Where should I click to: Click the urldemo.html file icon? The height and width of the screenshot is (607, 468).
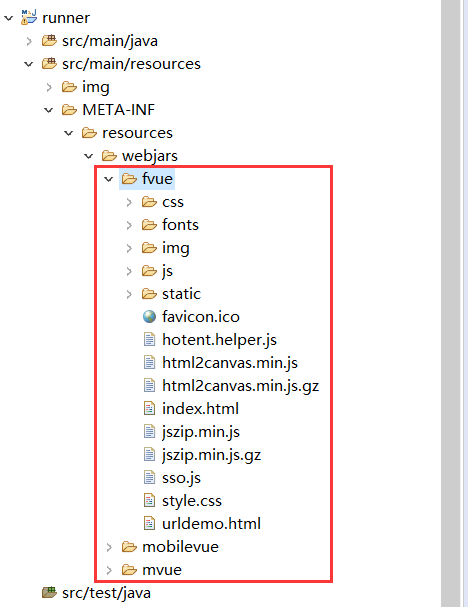(149, 523)
